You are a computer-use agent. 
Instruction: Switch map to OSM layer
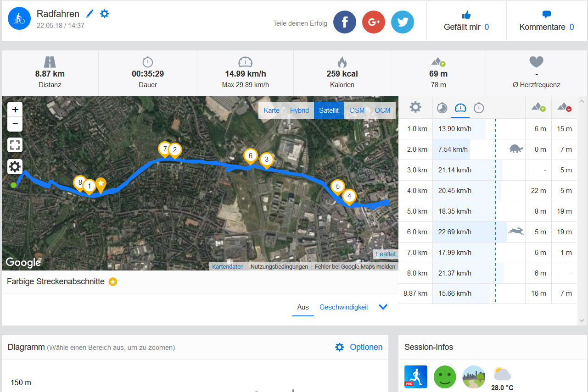click(357, 110)
